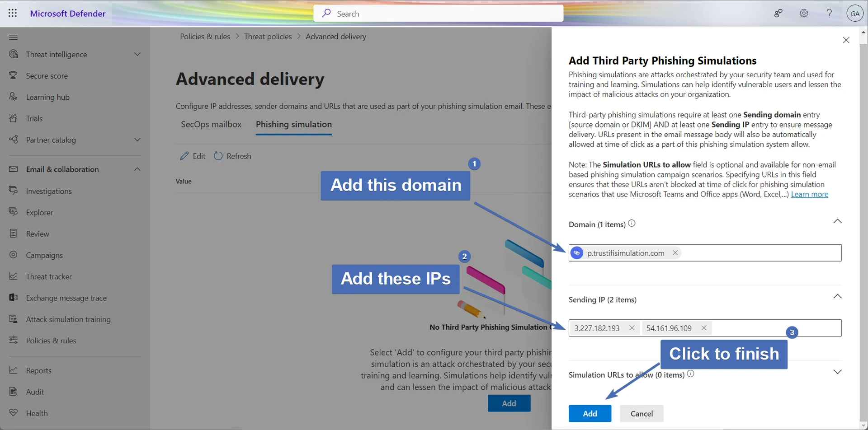The height and width of the screenshot is (430, 868).
Task: Remove the p.trustifisimulation.com domain chip
Action: pos(675,253)
